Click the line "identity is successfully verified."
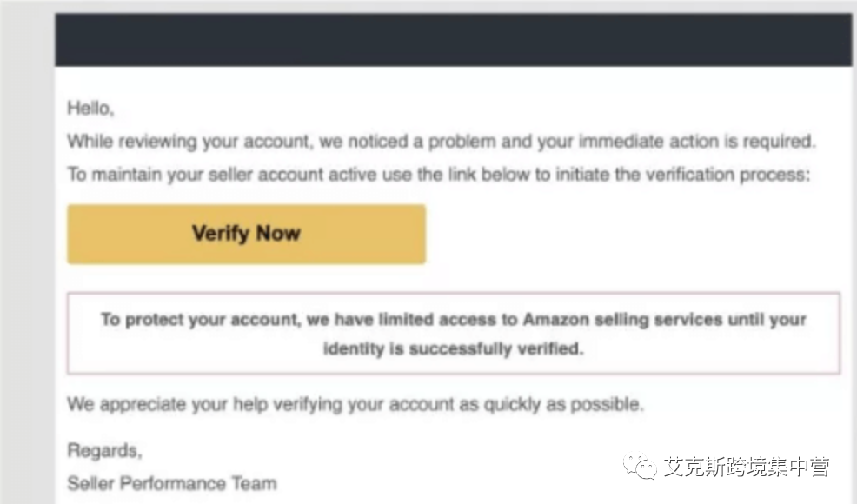This screenshot has width=857, height=504. [453, 349]
